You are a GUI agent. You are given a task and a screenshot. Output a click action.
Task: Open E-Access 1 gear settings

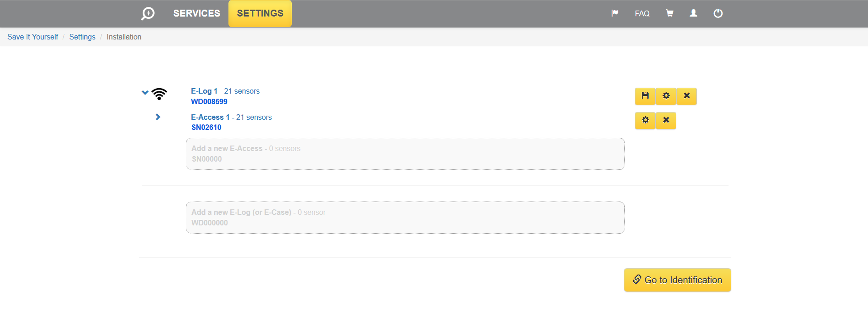coord(645,120)
